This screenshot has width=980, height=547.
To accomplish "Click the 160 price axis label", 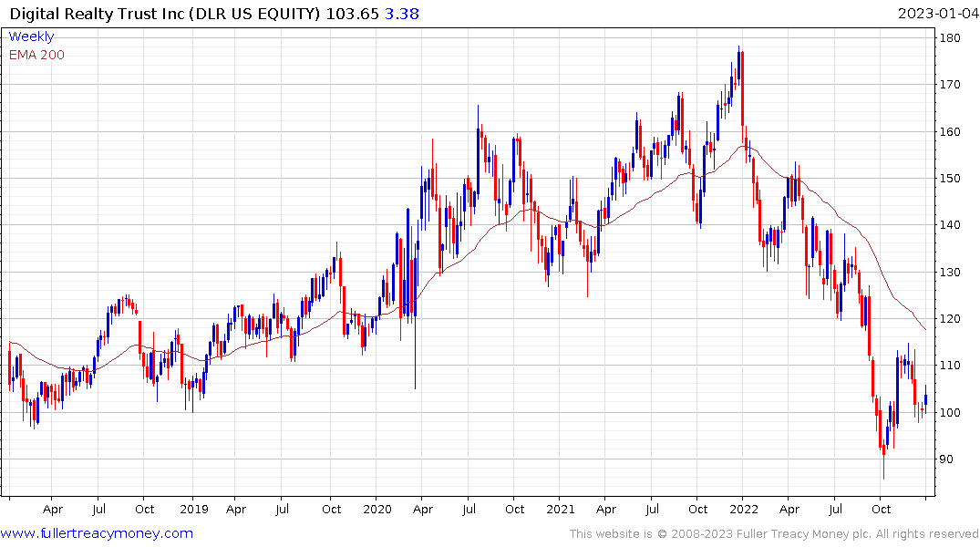I will (950, 131).
